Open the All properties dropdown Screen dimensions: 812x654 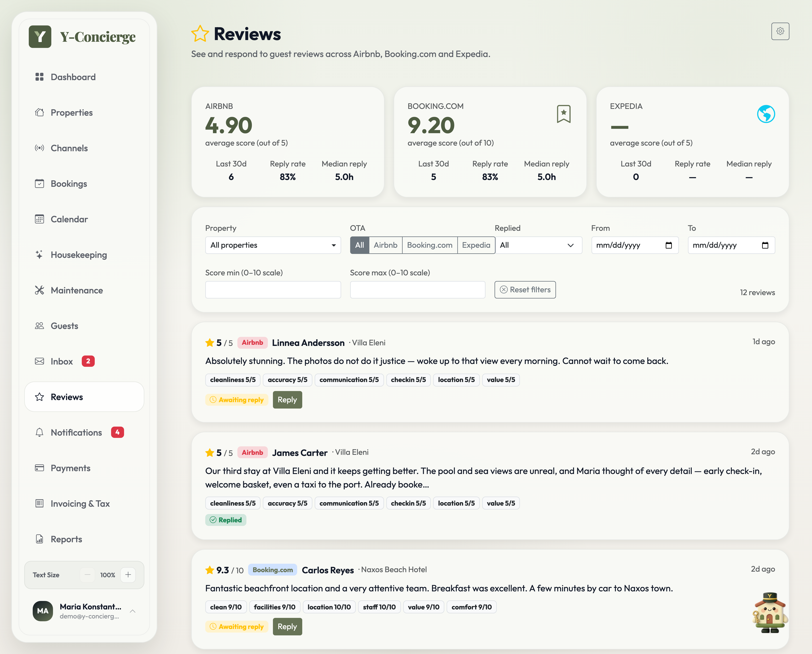point(273,245)
